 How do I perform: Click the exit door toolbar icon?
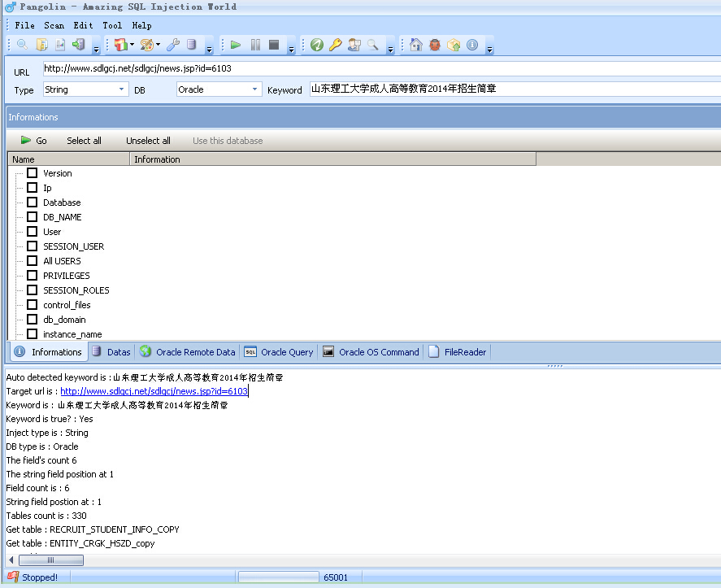[79, 45]
